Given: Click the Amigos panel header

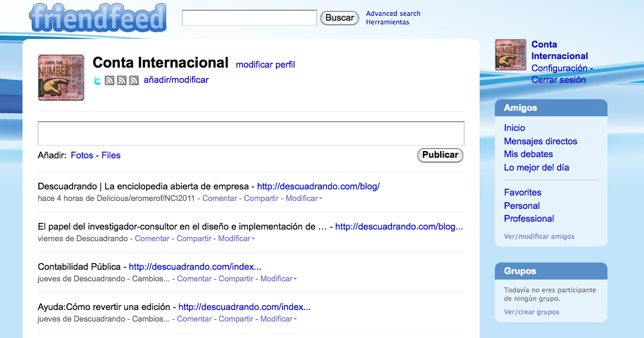Looking at the screenshot, I should (x=551, y=108).
